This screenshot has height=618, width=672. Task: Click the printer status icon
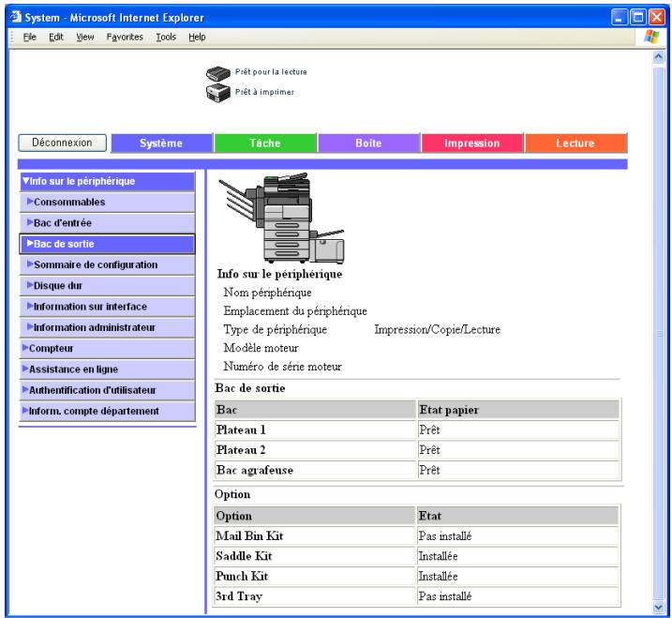218,93
